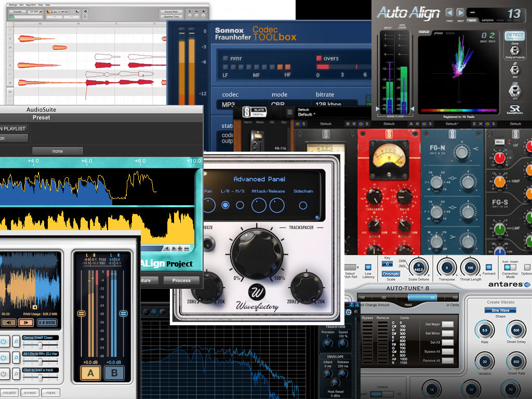
Task: Click the Slate Digital hamburger menu icon
Action: pos(290,112)
